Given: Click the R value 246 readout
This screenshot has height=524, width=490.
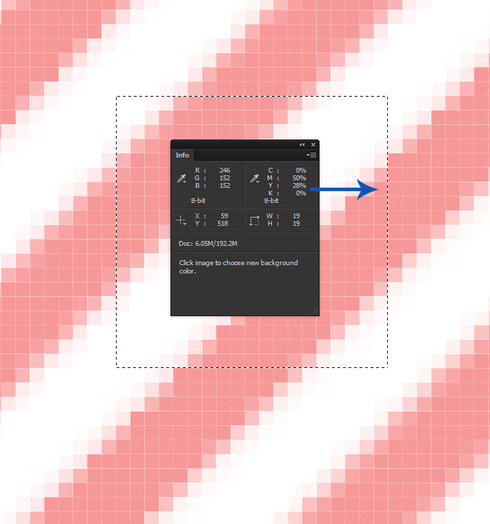Looking at the screenshot, I should coord(225,170).
